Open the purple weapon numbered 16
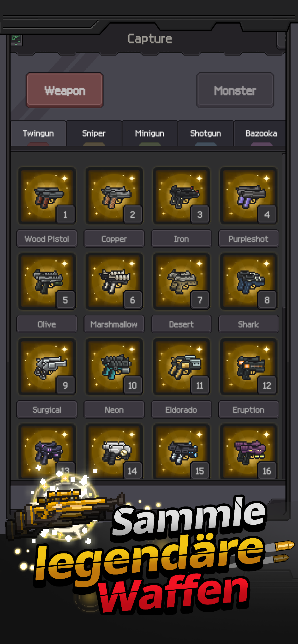 click(x=249, y=452)
